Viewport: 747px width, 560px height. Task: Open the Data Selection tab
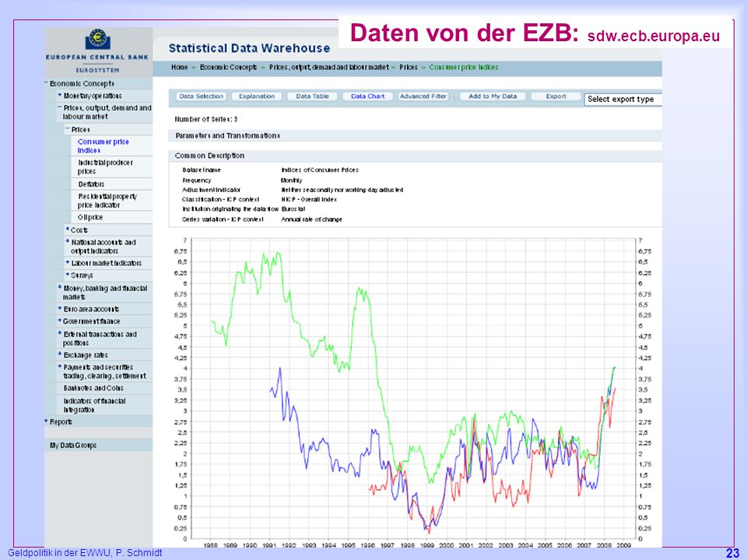[201, 96]
